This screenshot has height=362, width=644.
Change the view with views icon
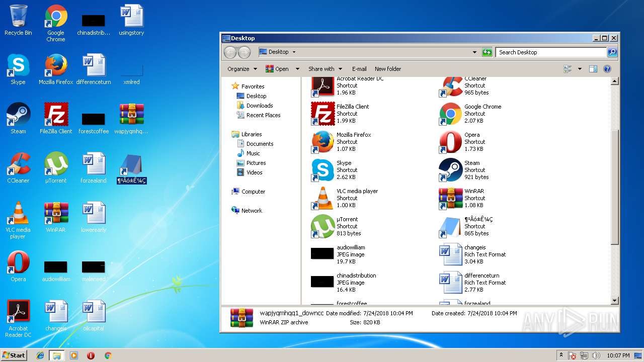(568, 69)
